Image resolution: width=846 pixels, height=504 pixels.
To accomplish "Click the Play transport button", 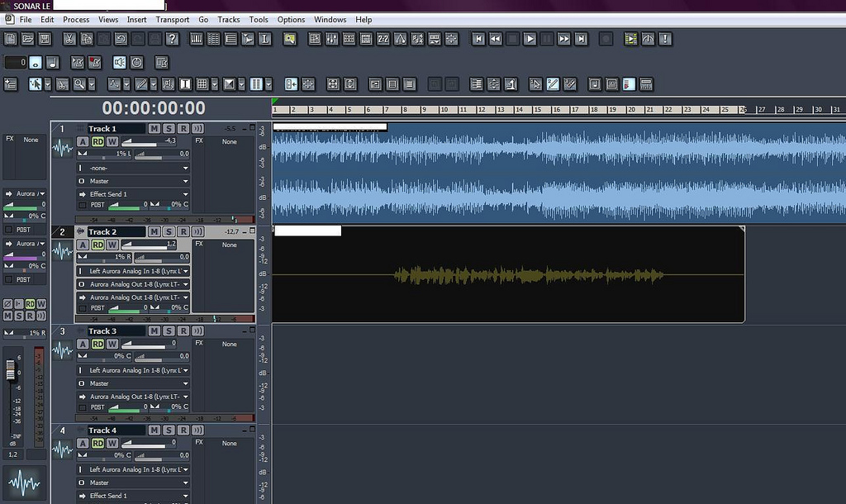I will click(x=530, y=39).
